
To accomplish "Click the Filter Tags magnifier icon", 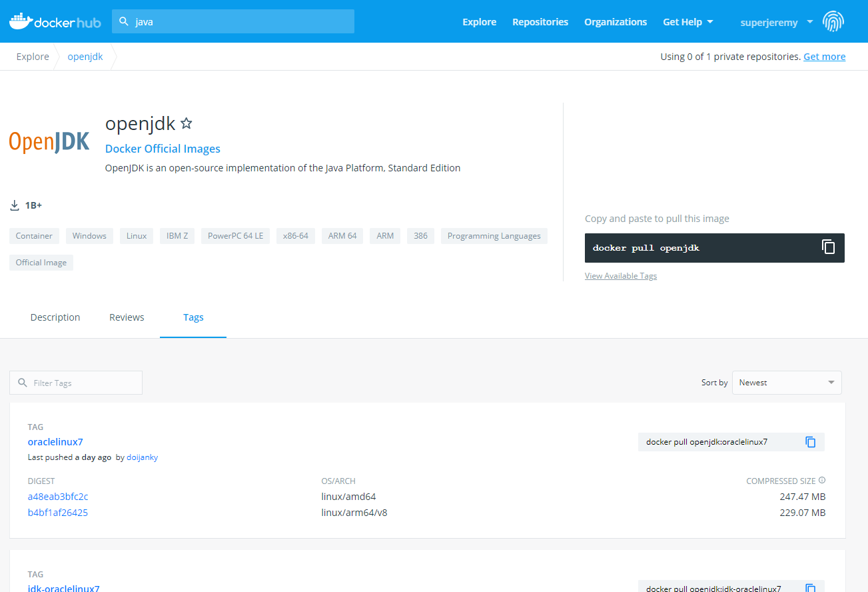I will (23, 383).
